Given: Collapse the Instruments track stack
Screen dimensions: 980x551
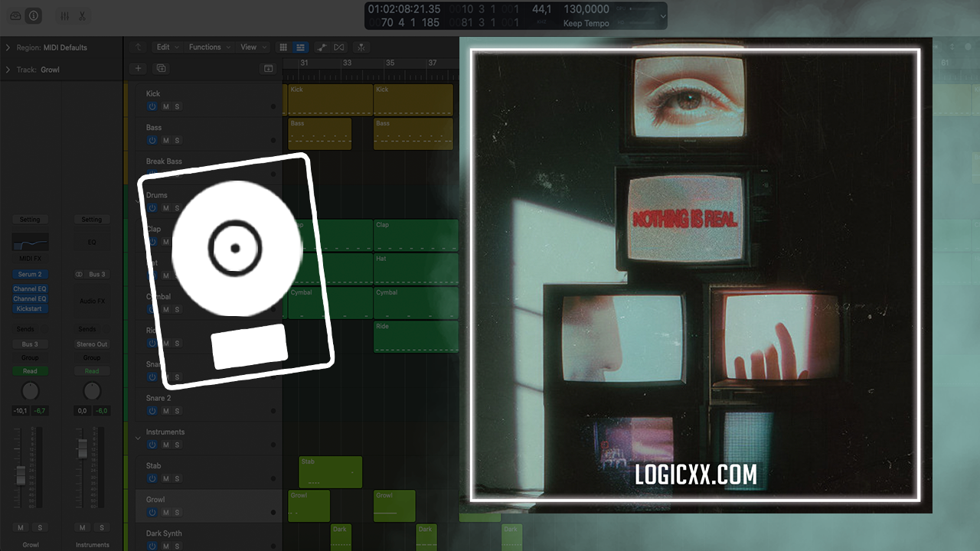Looking at the screenshot, I should [x=138, y=438].
